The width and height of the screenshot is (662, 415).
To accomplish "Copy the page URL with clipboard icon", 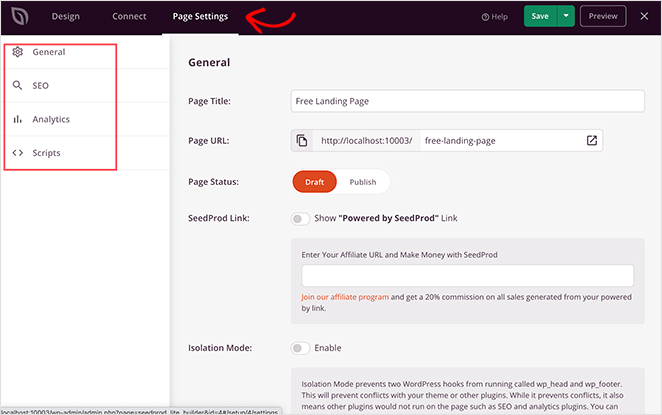I will click(x=302, y=141).
